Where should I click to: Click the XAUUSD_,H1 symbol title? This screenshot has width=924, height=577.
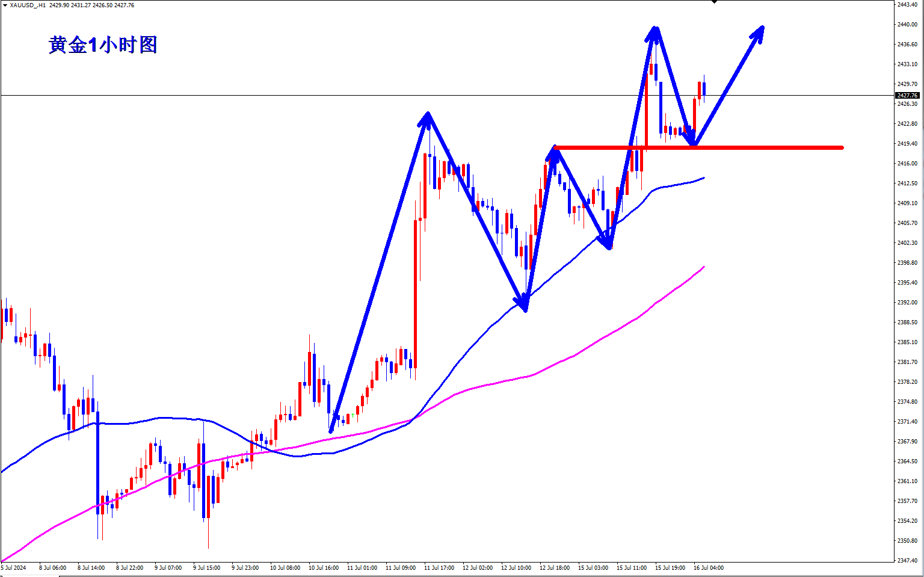click(x=28, y=5)
